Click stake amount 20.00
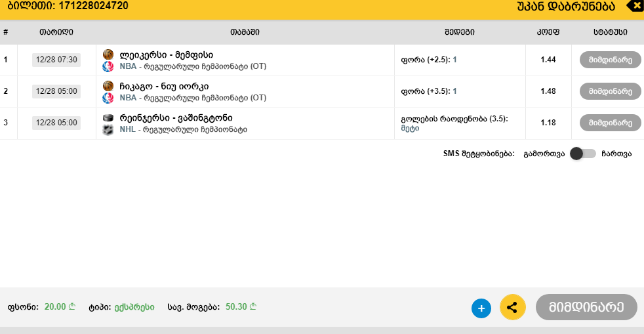 click(55, 307)
